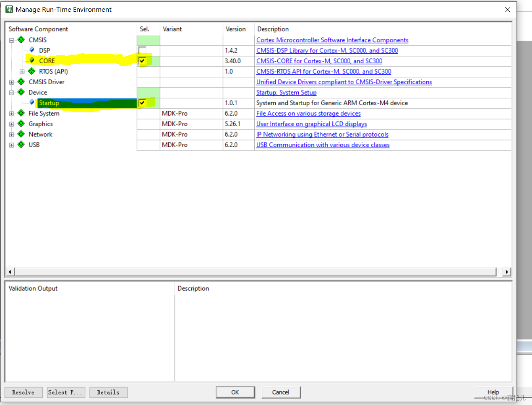
Task: Open the CMSIS-CORE for Cortex-M link
Action: [319, 61]
